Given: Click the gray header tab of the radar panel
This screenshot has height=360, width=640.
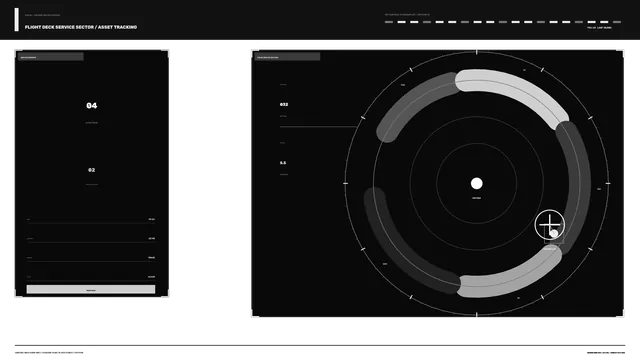Looking at the screenshot, I should pyautogui.click(x=287, y=57).
